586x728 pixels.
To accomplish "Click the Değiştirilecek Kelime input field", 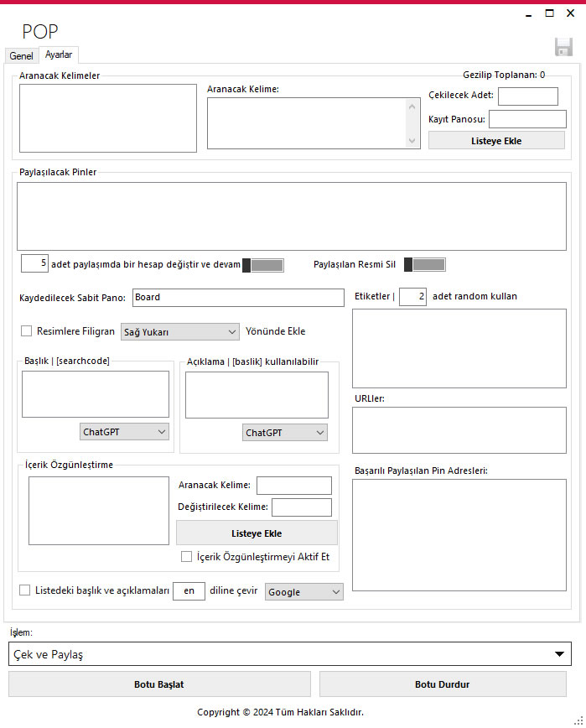I will coord(302,507).
